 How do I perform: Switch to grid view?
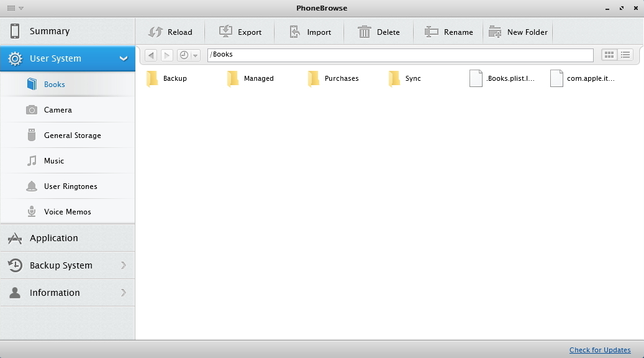tap(608, 54)
